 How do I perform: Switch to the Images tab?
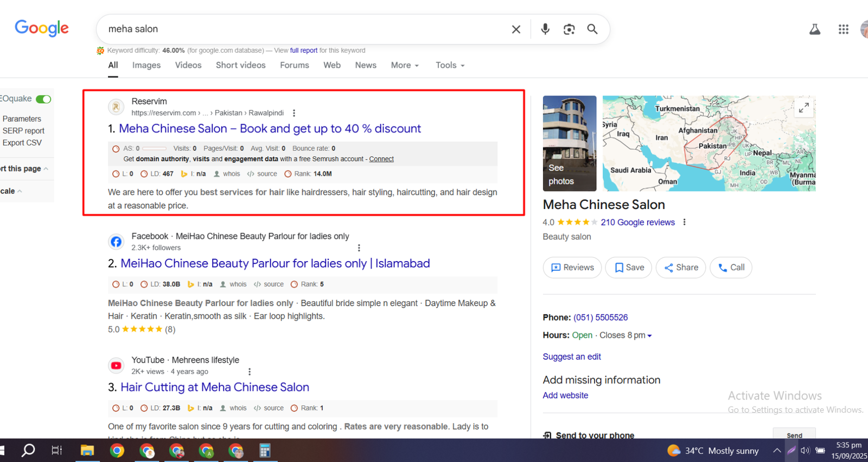(146, 65)
